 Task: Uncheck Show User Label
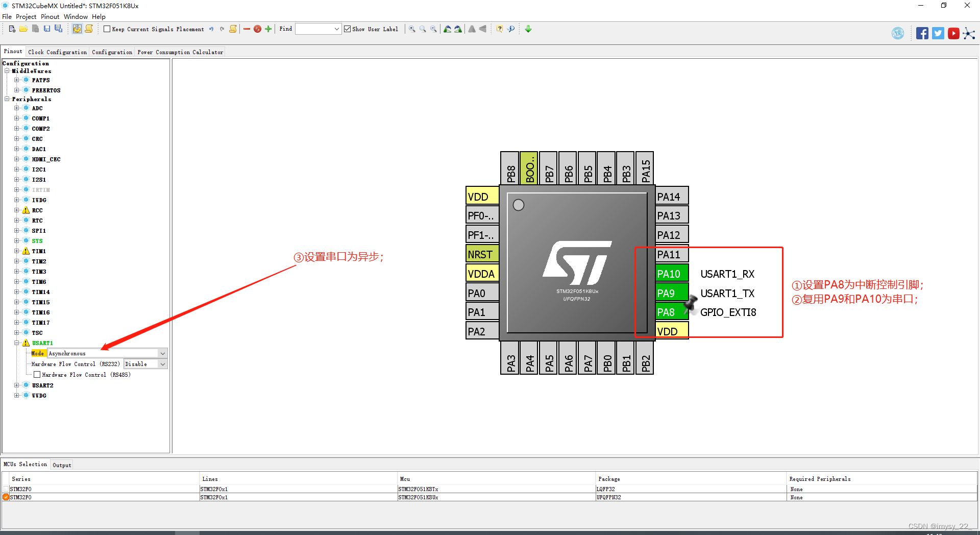(348, 29)
